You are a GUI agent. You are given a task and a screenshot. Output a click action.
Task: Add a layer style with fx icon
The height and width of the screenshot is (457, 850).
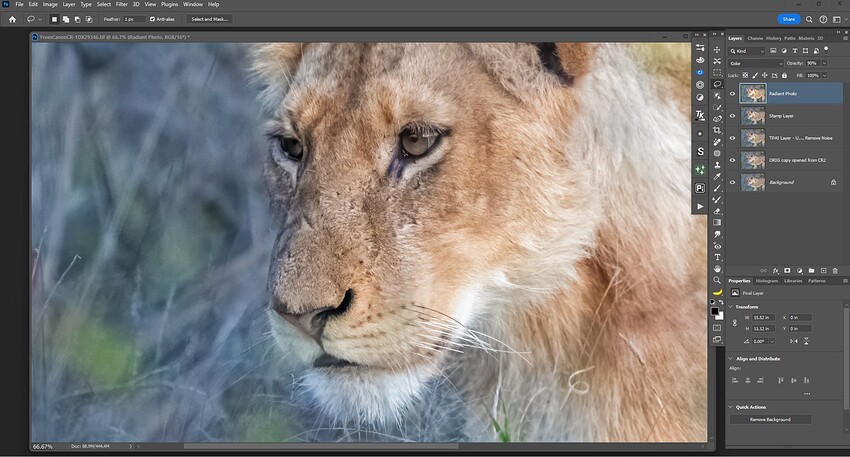(x=775, y=271)
